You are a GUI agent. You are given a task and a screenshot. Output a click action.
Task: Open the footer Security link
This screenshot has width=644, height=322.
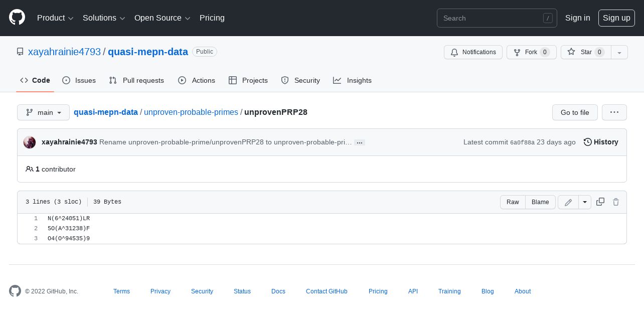pyautogui.click(x=202, y=291)
